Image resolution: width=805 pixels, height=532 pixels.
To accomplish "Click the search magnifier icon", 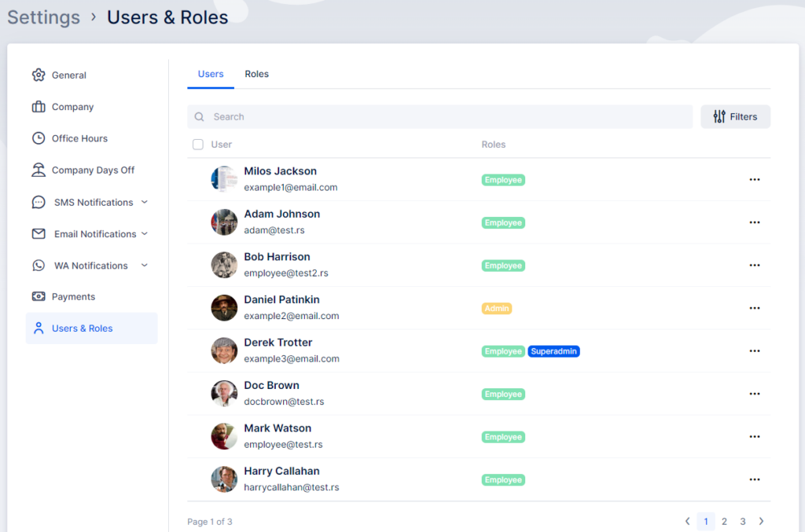I will pyautogui.click(x=199, y=116).
